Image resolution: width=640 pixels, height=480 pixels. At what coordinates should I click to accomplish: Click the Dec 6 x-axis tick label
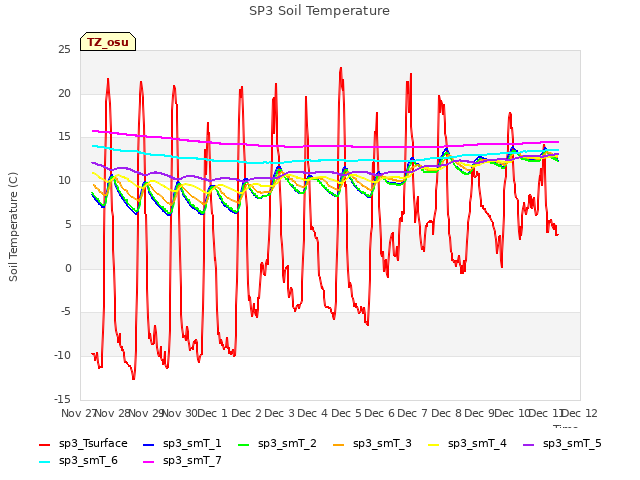tap(380, 413)
